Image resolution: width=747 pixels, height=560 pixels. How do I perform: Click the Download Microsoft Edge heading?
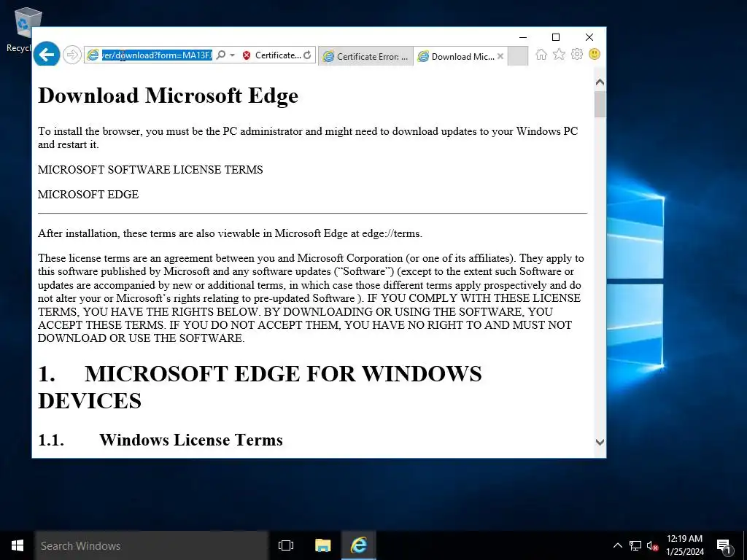pyautogui.click(x=169, y=96)
